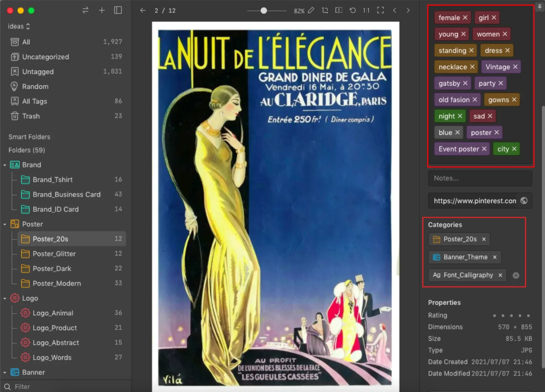Remove the Event poster tag
This screenshot has width=545, height=392.
click(x=484, y=149)
